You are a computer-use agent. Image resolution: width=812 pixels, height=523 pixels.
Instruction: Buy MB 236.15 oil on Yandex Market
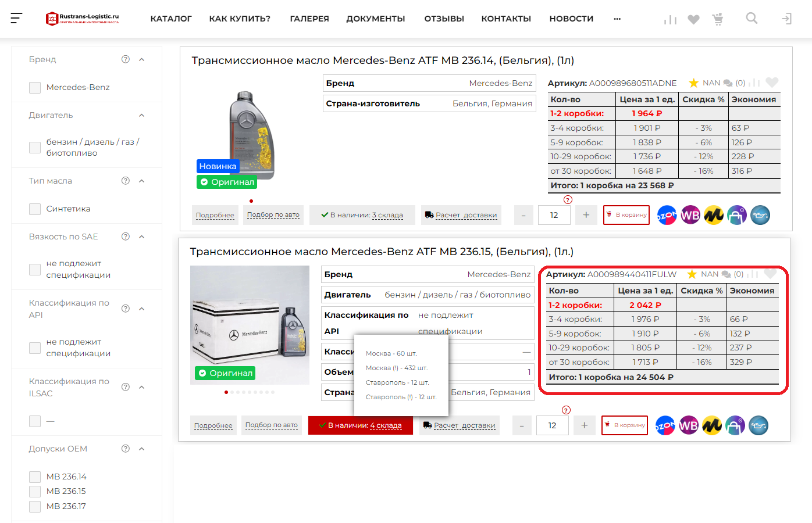[711, 425]
